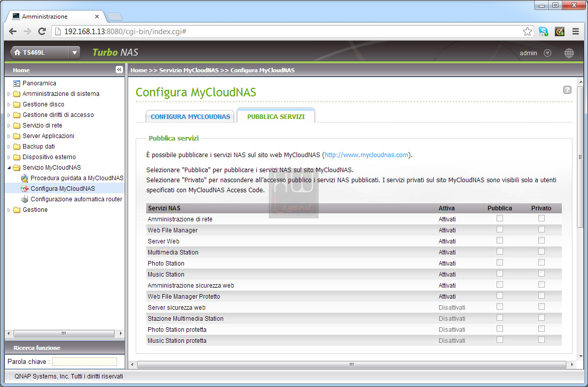This screenshot has width=588, height=387.
Task: Switch to the CONFIGURA MYCLOUDNAS tab
Action: (x=190, y=116)
